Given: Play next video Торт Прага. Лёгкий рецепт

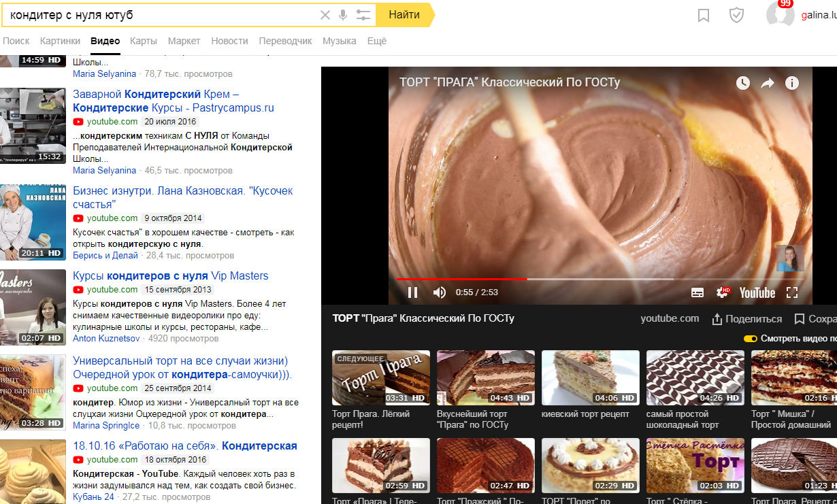Looking at the screenshot, I should pyautogui.click(x=381, y=377).
